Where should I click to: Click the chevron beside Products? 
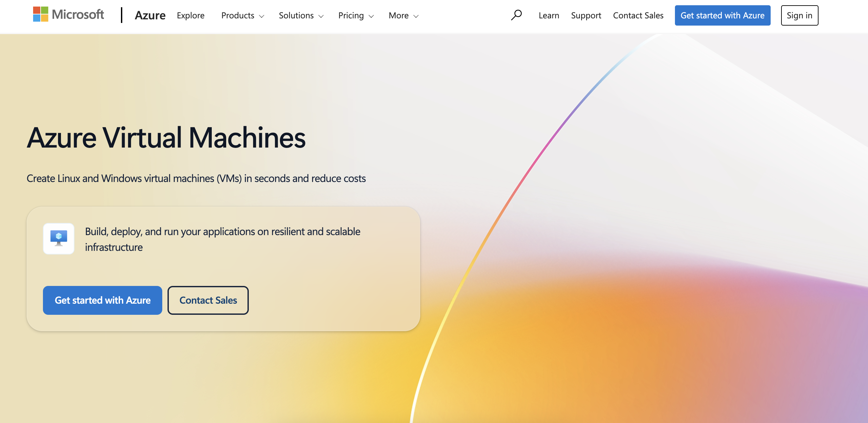(262, 16)
